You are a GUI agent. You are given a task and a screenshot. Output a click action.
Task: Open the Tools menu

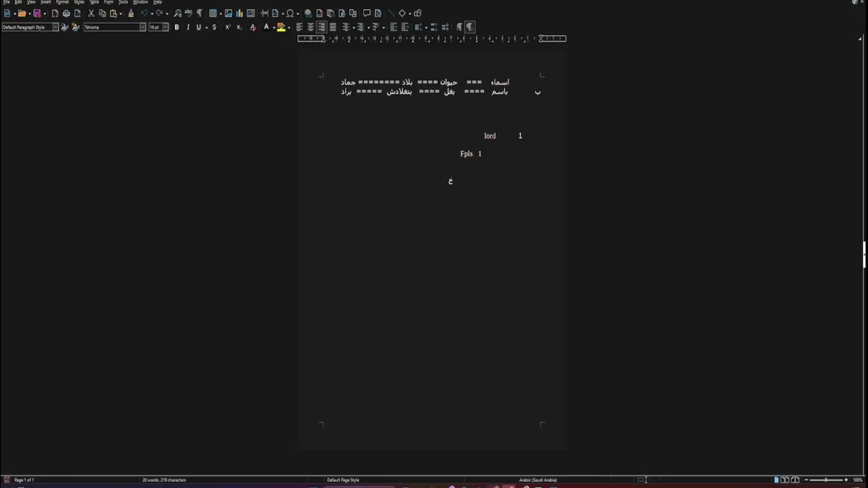(x=123, y=2)
